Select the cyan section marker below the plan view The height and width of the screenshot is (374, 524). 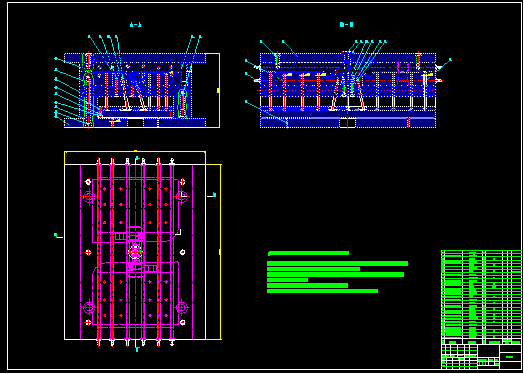[137, 348]
